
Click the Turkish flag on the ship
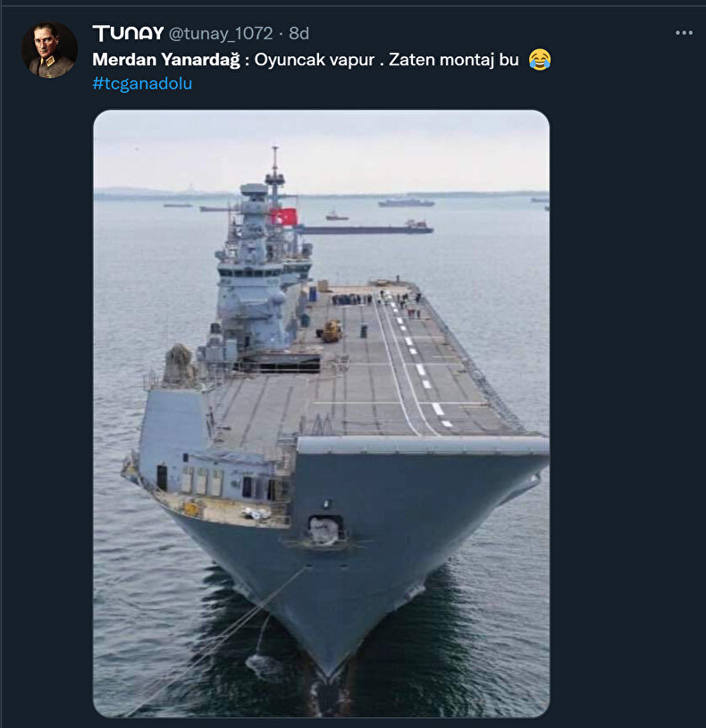pyautogui.click(x=284, y=216)
